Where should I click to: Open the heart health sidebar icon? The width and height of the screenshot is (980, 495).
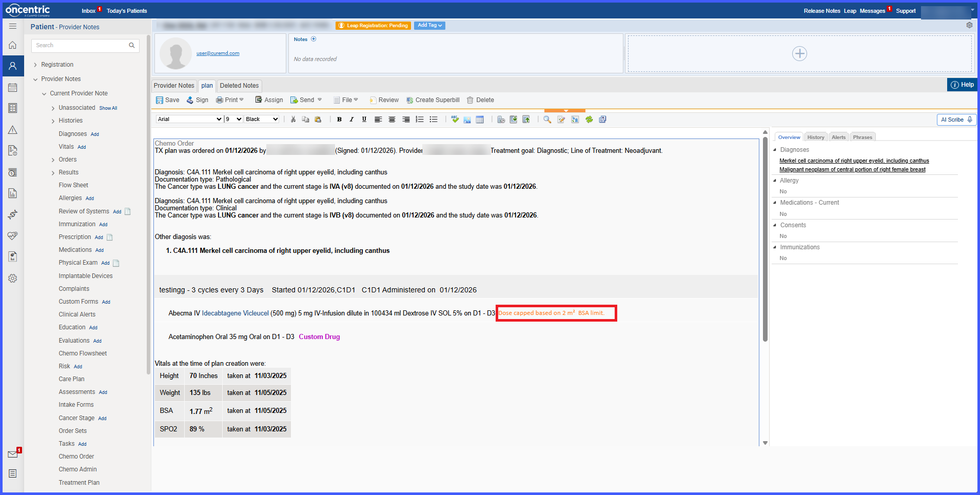(13, 235)
